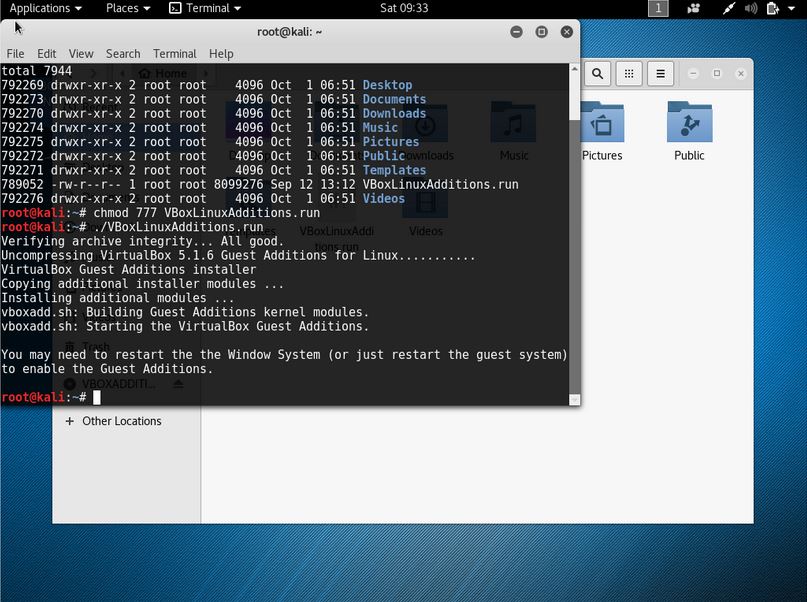
Task: Open the Terminal app menu in top bar
Action: coord(205,8)
